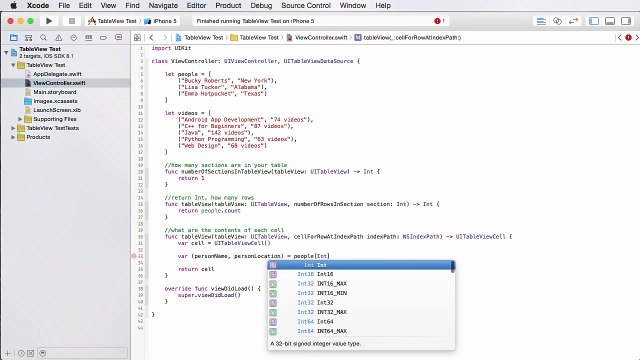Open the Find navigator tab
Image resolution: width=640 pixels, height=360 pixels.
[44, 38]
